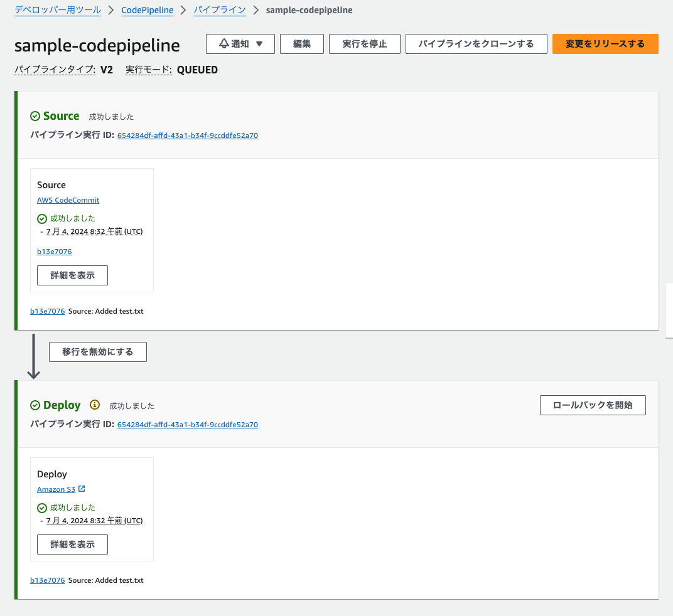Click the success status icon in Deploy action card

(42, 507)
